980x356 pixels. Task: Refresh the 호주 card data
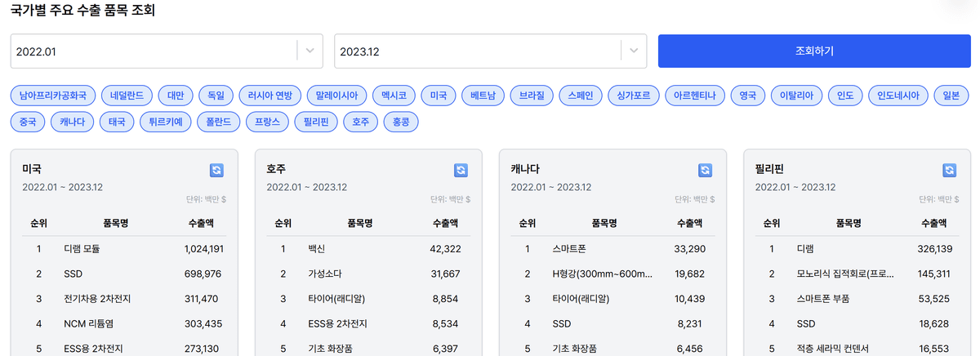[x=461, y=170]
